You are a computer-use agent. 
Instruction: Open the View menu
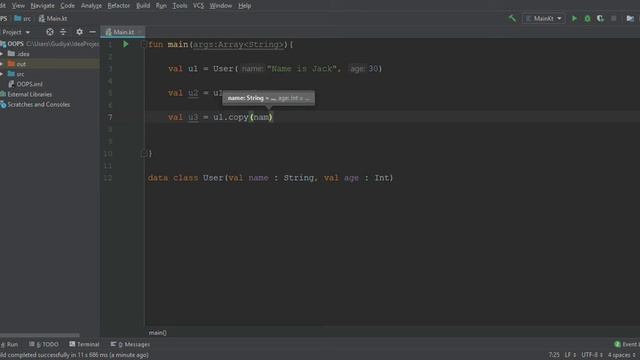tap(18, 6)
